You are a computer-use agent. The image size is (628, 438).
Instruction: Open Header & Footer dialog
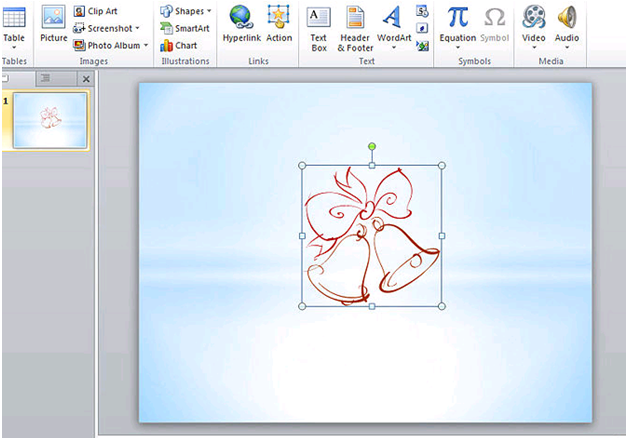355,26
